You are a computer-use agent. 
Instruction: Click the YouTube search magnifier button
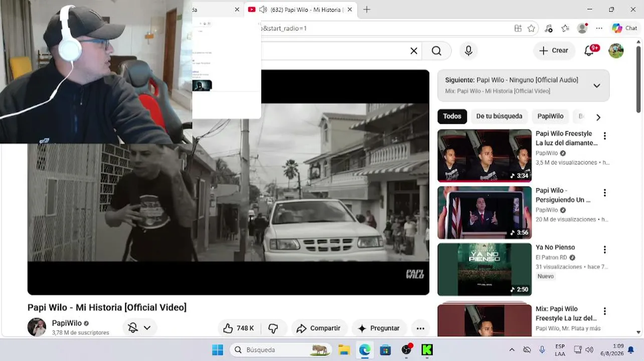click(437, 51)
